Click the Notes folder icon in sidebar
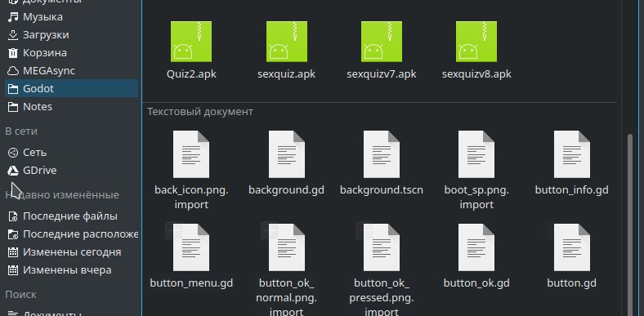This screenshot has width=644, height=316. tap(13, 107)
